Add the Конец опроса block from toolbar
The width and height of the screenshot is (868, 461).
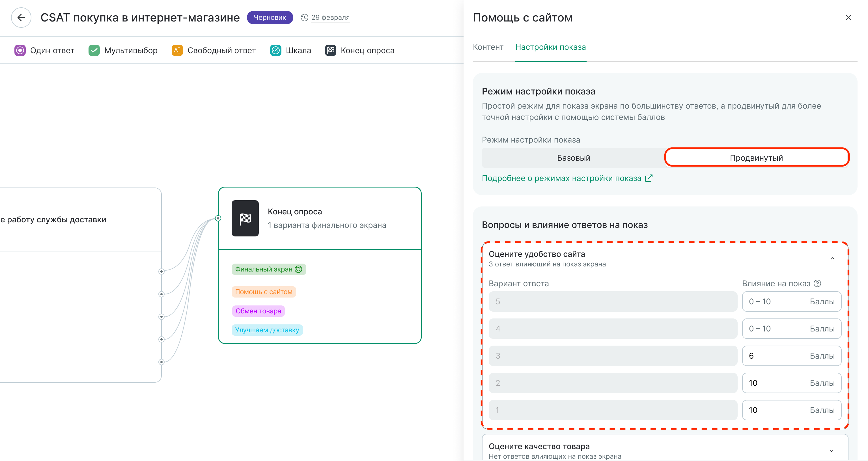point(359,51)
